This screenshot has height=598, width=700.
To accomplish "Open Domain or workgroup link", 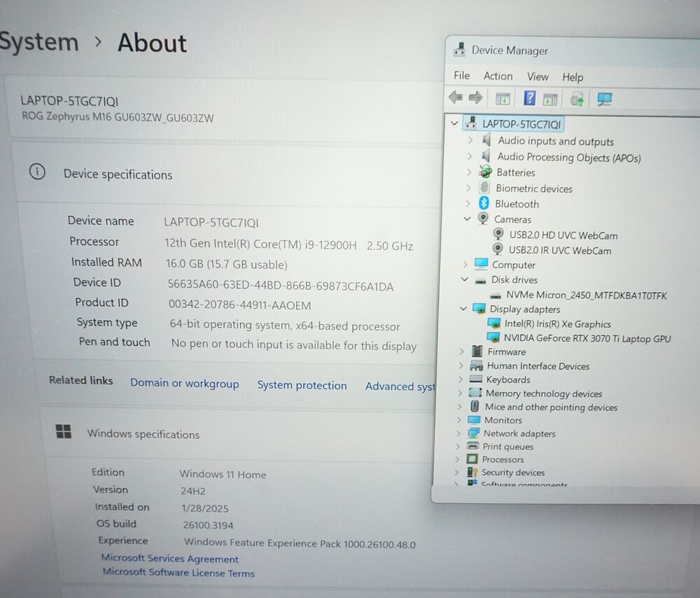I will point(184,383).
